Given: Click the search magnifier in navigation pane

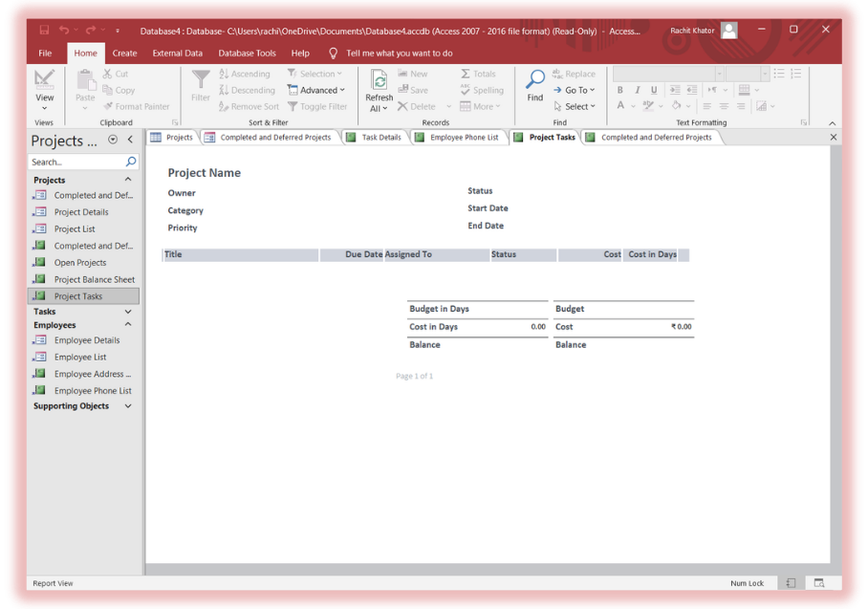Looking at the screenshot, I should (x=131, y=163).
